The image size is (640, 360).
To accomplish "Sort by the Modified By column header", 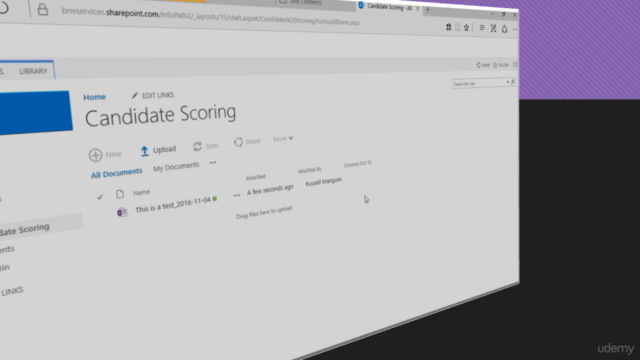I will click(310, 170).
